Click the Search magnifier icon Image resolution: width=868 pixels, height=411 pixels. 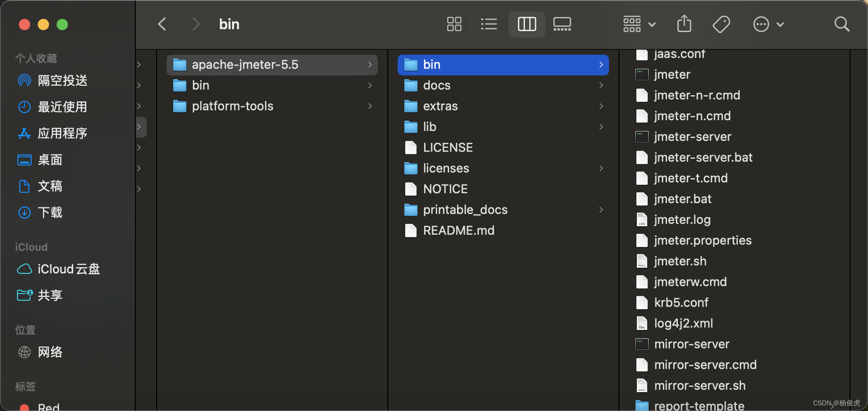pyautogui.click(x=842, y=24)
